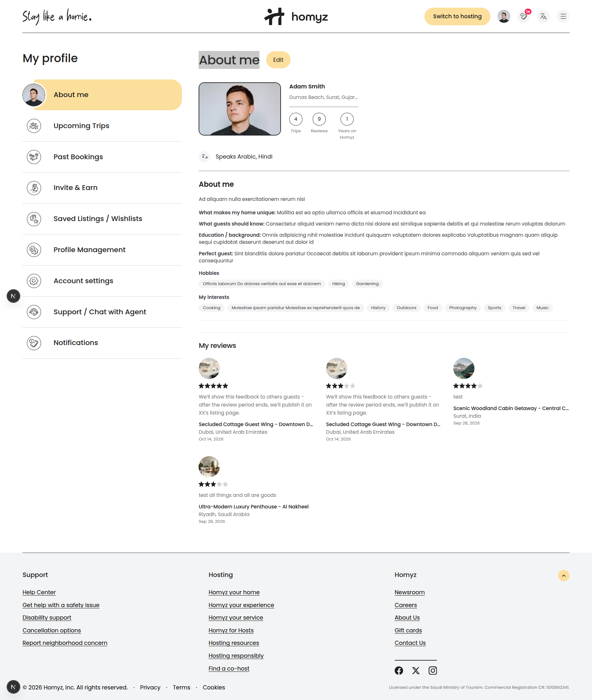Click the Hiking hobby tag
Viewport: 592px width, 700px height.
tap(338, 284)
